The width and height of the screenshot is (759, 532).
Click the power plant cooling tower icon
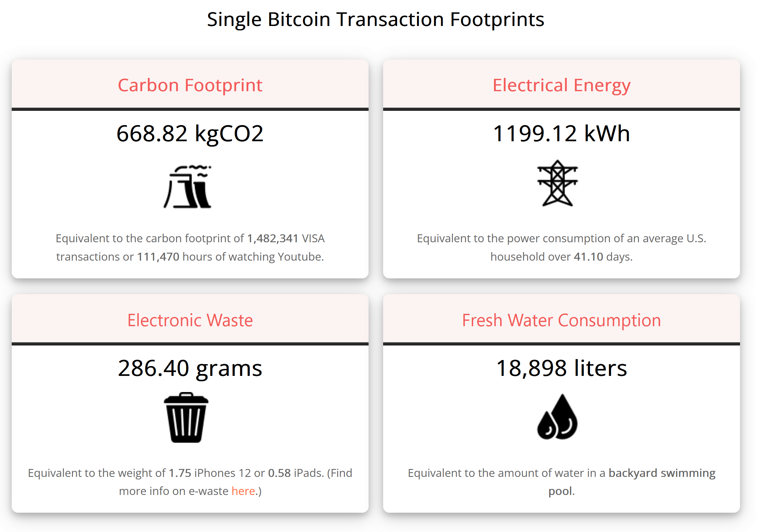pos(188,187)
